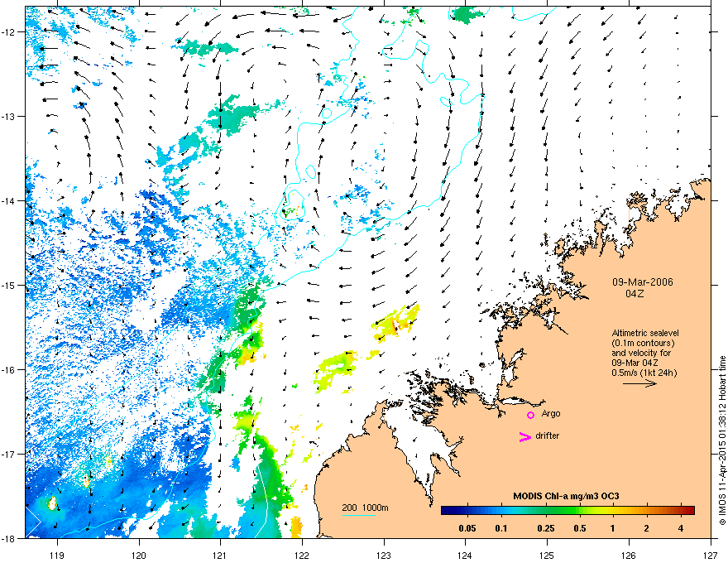The width and height of the screenshot is (728, 563).
Task: Click the longitude axis label '124'
Action: coord(466,555)
